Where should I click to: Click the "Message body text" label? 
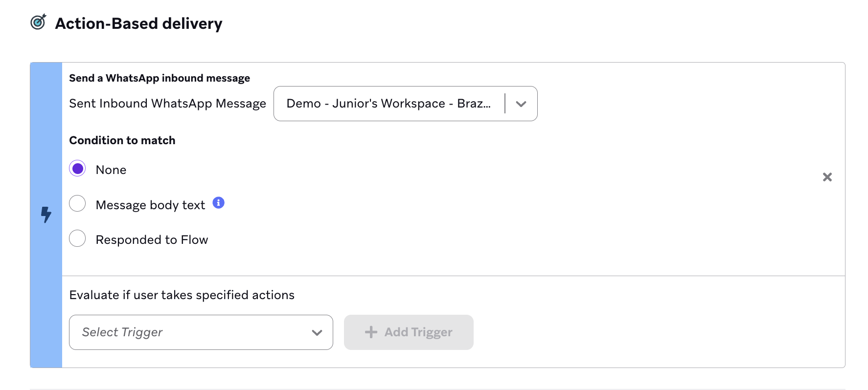click(150, 205)
